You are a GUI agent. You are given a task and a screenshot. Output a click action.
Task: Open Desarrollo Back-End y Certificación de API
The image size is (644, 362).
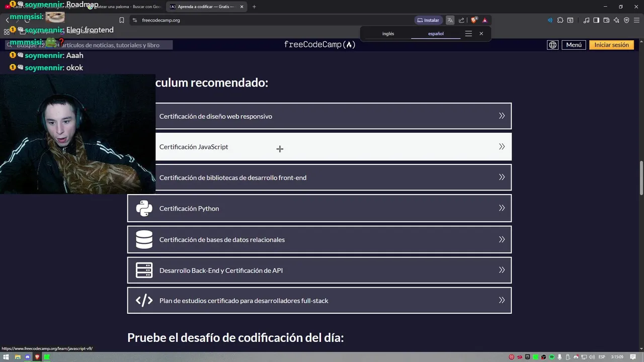pyautogui.click(x=319, y=270)
